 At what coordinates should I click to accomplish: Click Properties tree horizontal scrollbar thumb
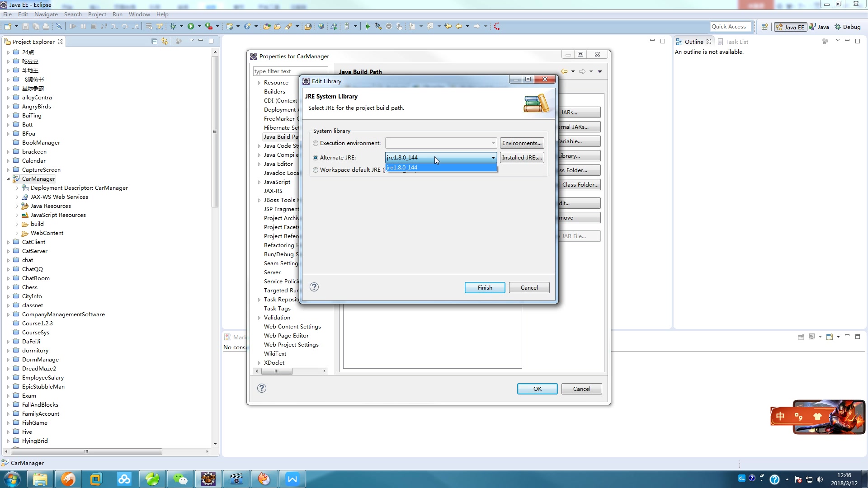(277, 371)
